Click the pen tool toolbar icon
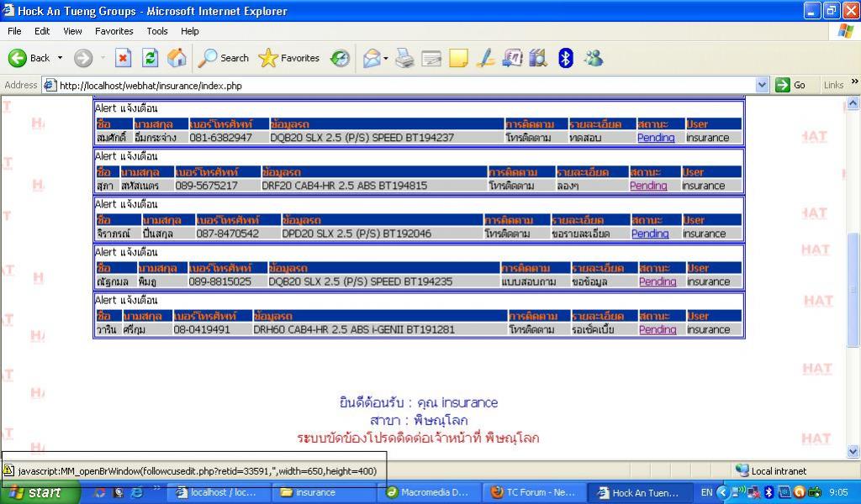The image size is (861, 504). pos(485,58)
